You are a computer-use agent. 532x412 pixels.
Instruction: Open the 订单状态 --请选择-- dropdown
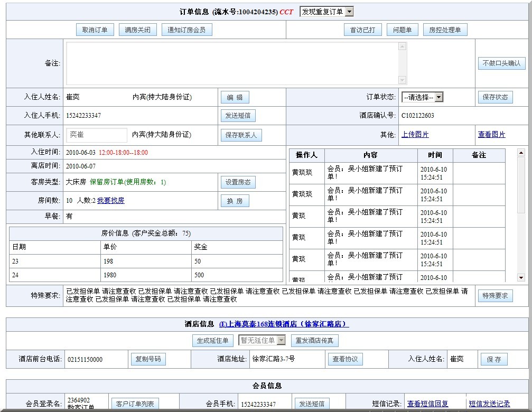(423, 97)
